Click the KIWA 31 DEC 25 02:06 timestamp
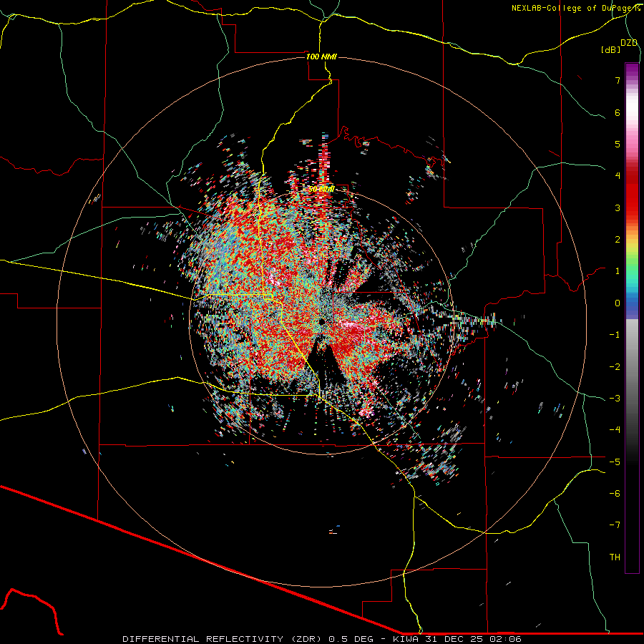 [457, 639]
